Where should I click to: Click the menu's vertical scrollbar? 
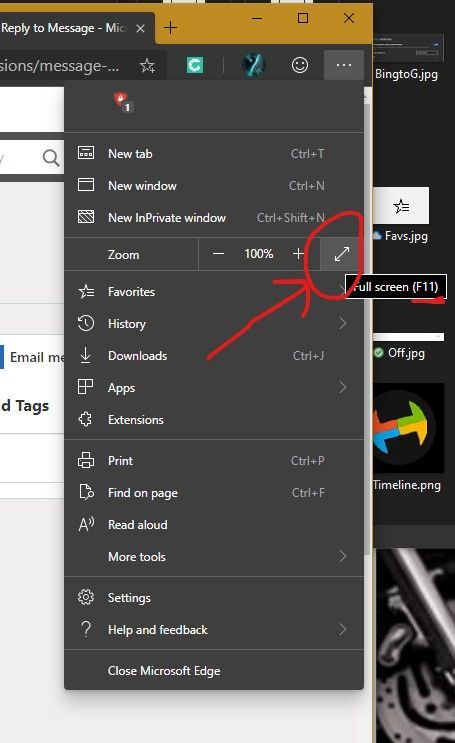coord(367,327)
